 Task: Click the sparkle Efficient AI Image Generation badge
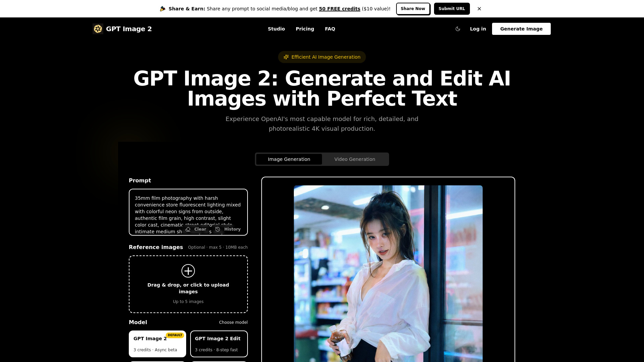click(x=321, y=57)
